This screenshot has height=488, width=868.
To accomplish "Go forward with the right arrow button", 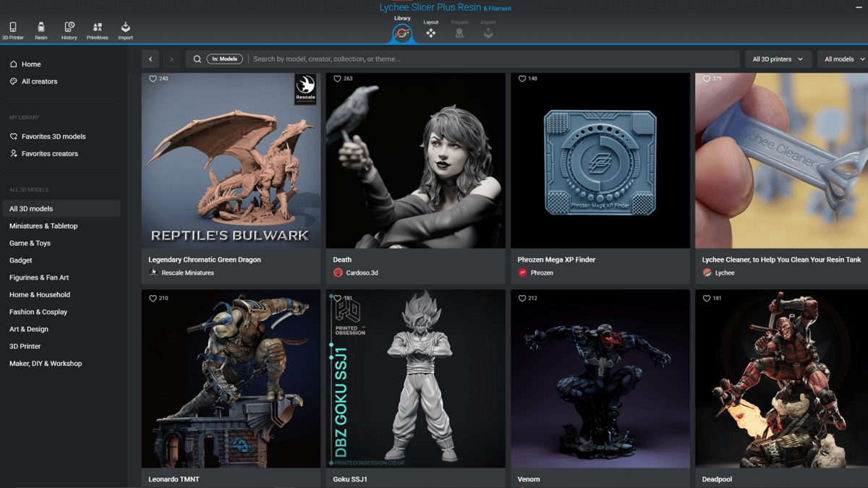I will click(x=171, y=59).
